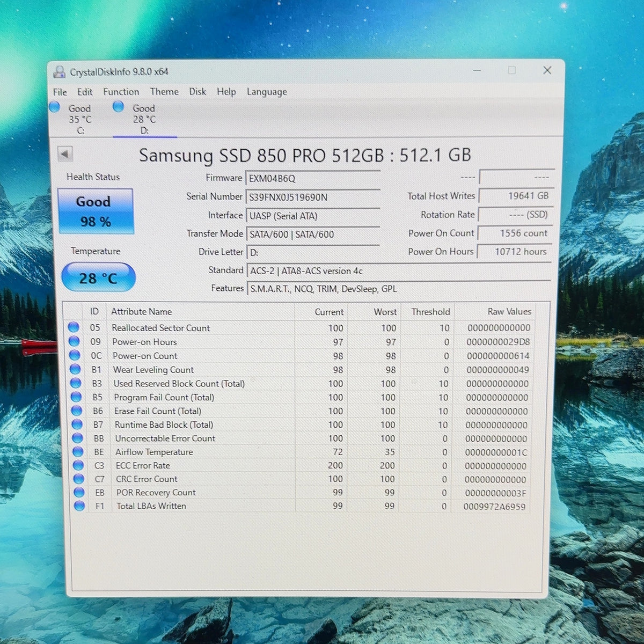Click blue status icon for drive D:
Viewport: 644px width, 644px height.
point(119,106)
